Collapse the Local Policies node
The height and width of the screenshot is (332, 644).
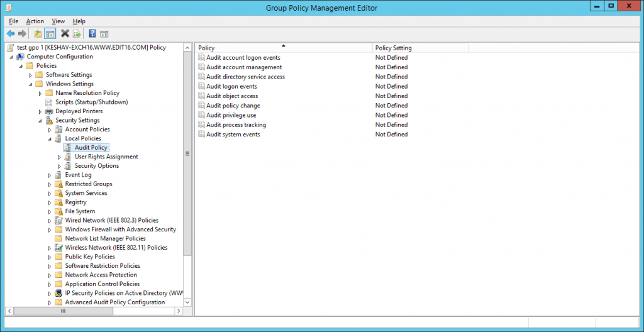click(50, 139)
